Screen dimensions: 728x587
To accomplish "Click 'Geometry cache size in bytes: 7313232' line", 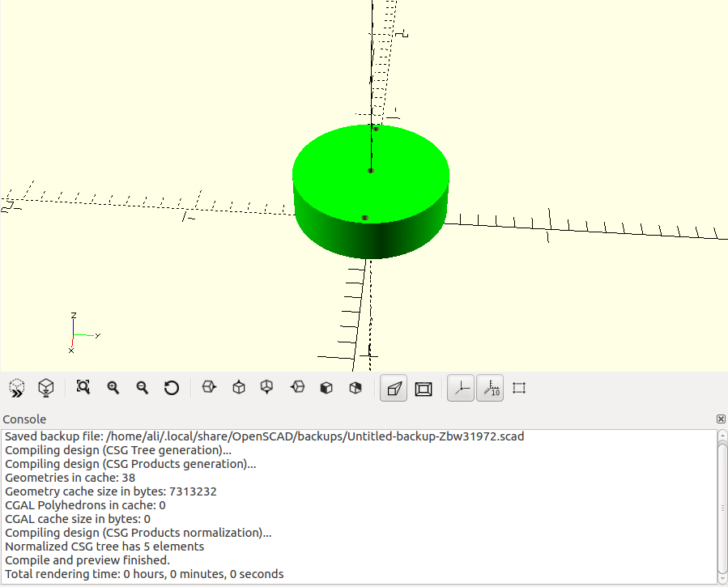I will click(110, 491).
